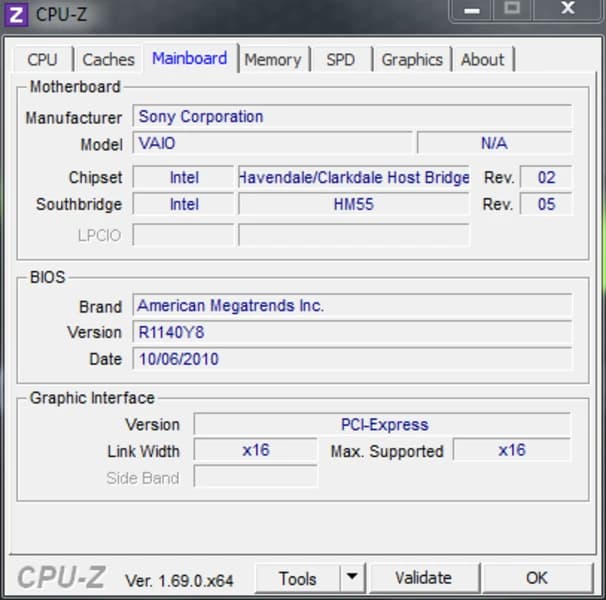Click the Link Width x16 value
Image resolution: width=606 pixels, height=600 pixels.
(255, 450)
